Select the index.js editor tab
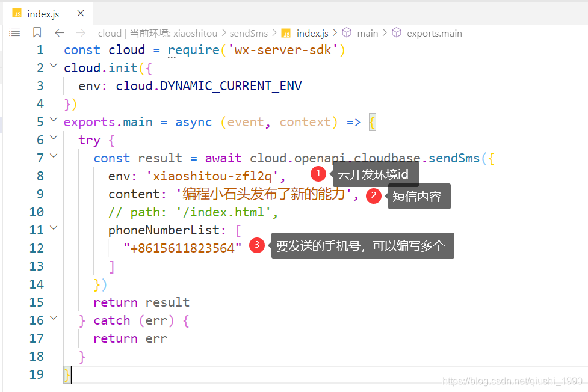 [x=48, y=14]
